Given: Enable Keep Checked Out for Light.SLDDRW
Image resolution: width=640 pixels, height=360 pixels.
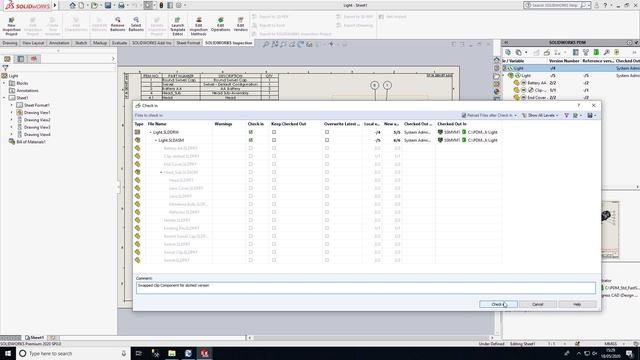Looking at the screenshot, I should coord(274,132).
